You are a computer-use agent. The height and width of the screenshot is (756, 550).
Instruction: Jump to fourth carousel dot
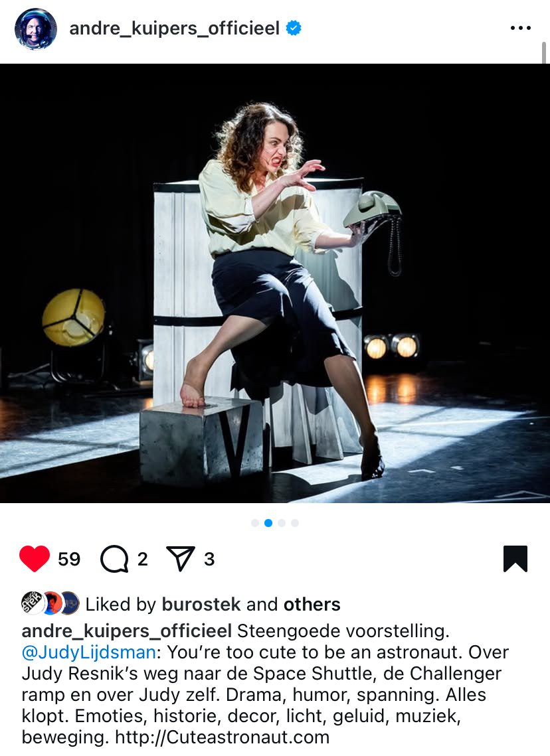click(x=295, y=522)
